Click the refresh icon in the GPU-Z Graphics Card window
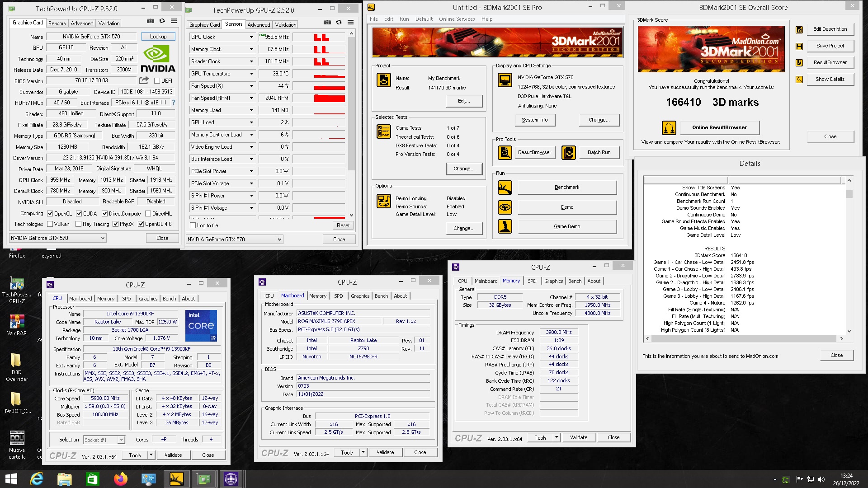Image resolution: width=868 pixels, height=488 pixels. (162, 21)
